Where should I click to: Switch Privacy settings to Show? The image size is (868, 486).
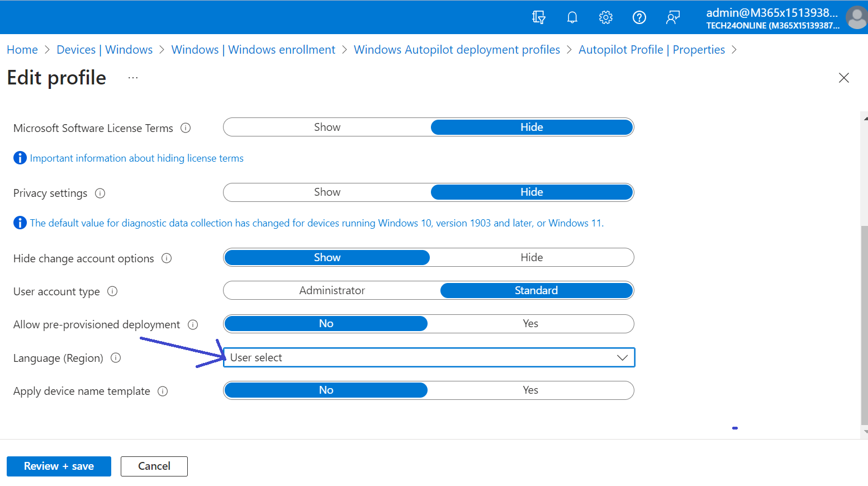326,192
